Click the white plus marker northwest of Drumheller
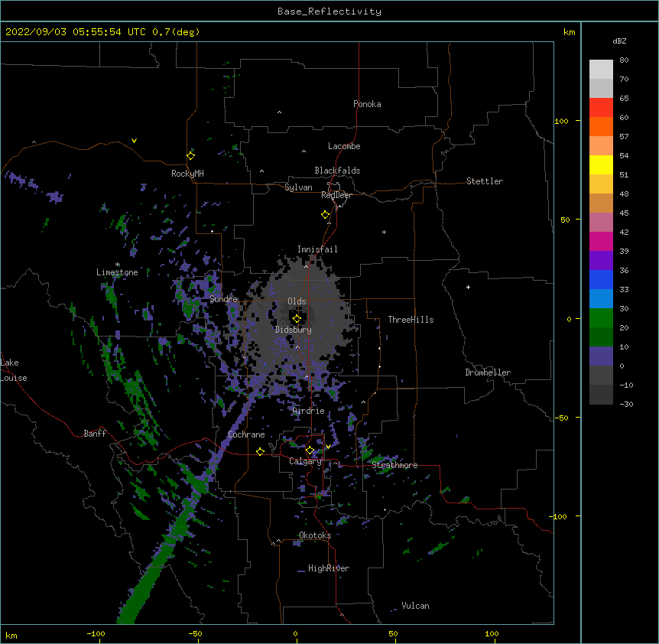659x644 pixels. coord(468,287)
